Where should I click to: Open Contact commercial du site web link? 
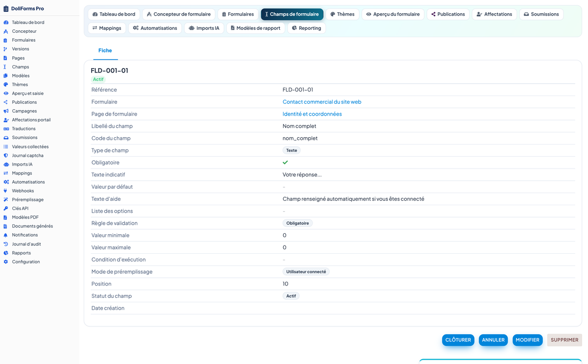[322, 102]
